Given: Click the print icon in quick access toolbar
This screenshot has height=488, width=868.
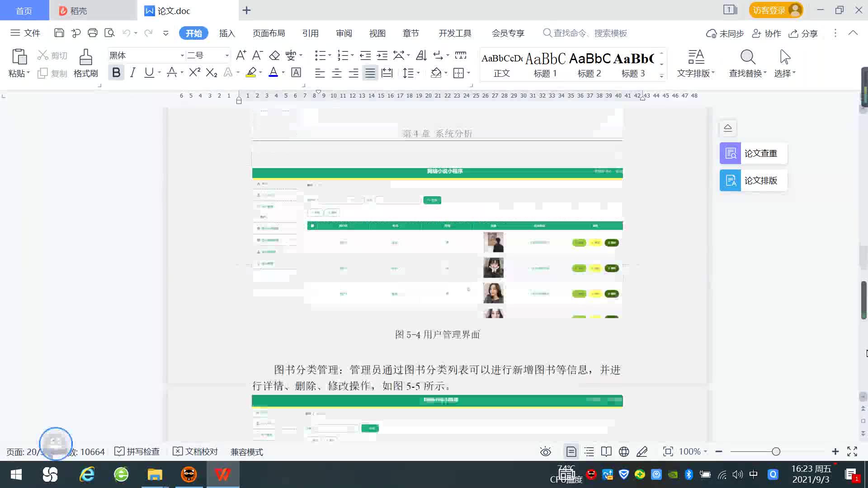Looking at the screenshot, I should point(93,33).
